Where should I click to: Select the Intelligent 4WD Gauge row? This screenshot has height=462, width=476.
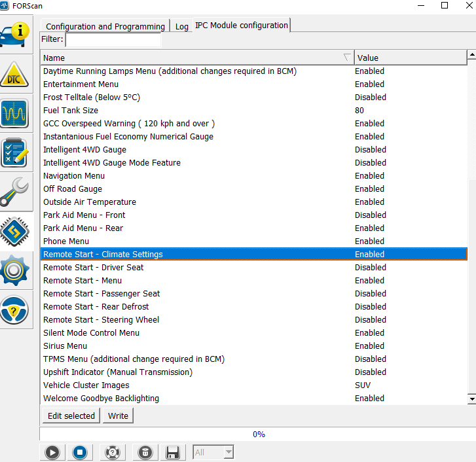point(254,150)
